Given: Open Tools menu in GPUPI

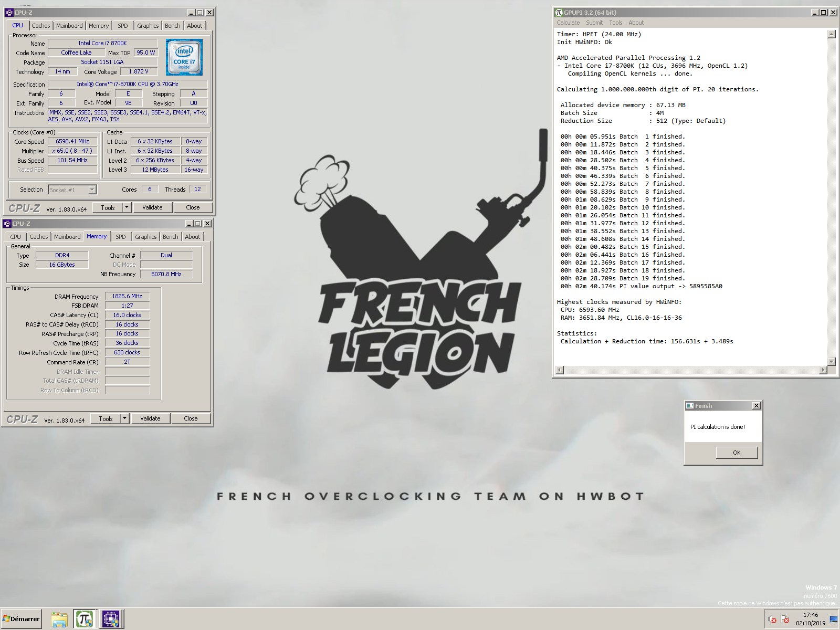Looking at the screenshot, I should pyautogui.click(x=616, y=23).
